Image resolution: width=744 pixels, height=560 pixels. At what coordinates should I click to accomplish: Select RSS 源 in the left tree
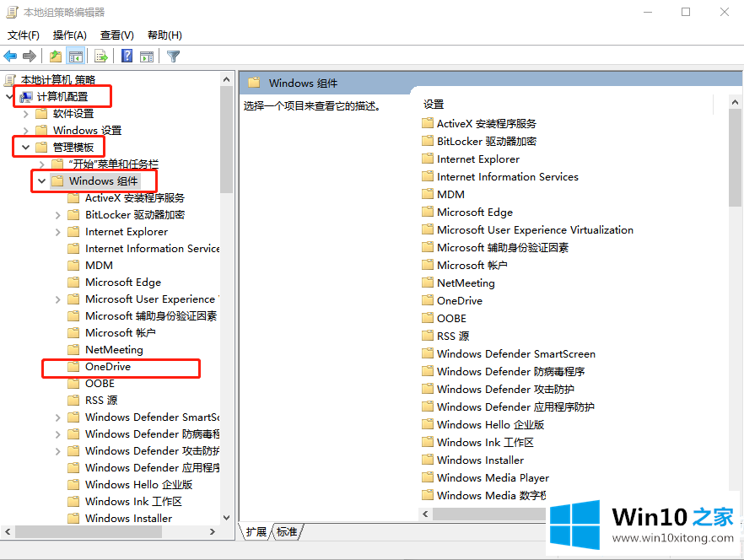click(x=101, y=401)
